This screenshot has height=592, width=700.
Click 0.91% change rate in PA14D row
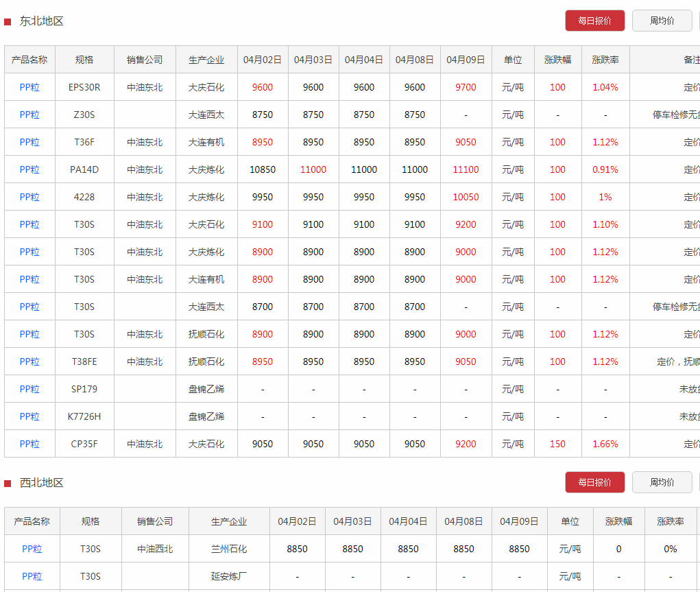(x=605, y=169)
